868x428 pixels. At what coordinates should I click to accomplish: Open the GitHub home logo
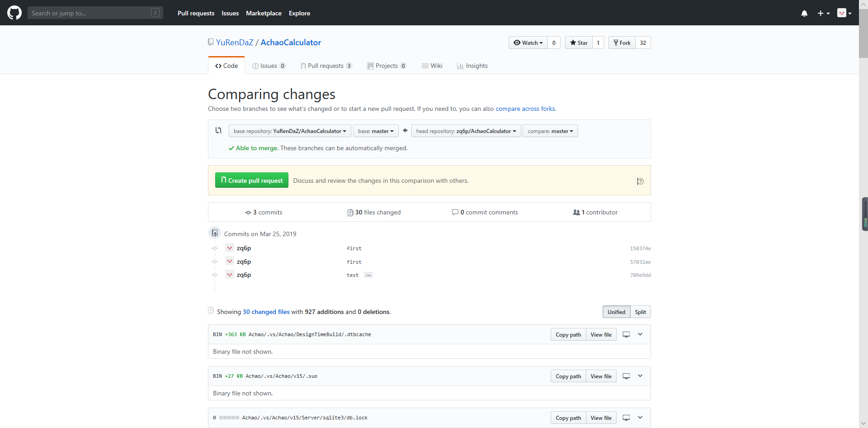(14, 13)
